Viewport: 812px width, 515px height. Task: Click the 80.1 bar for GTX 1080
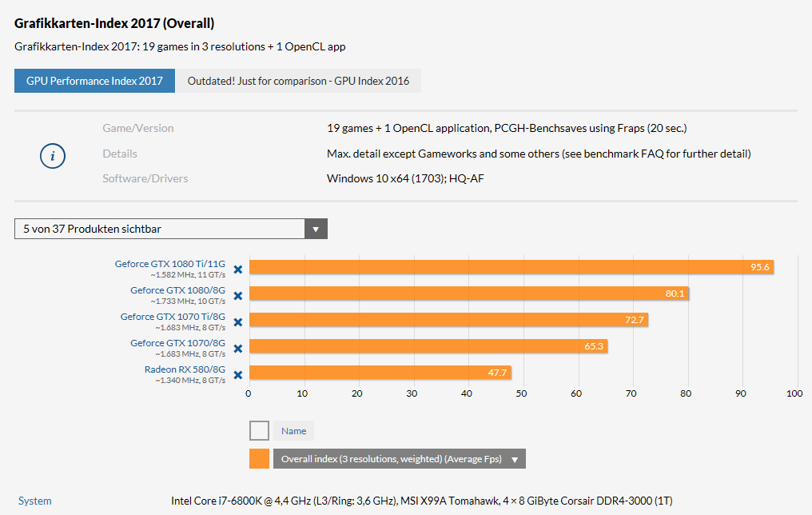[x=468, y=293]
